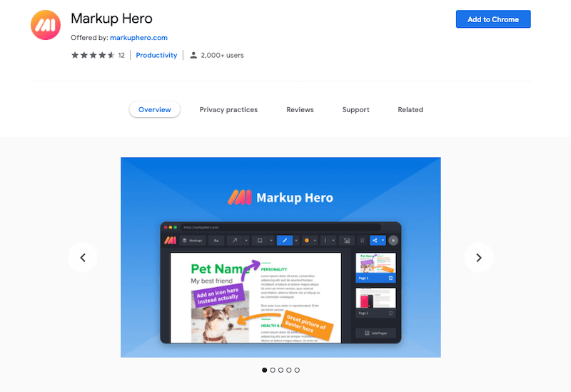This screenshot has width=571, height=392.
Task: Click the red close dot in preview window
Action: (x=166, y=227)
